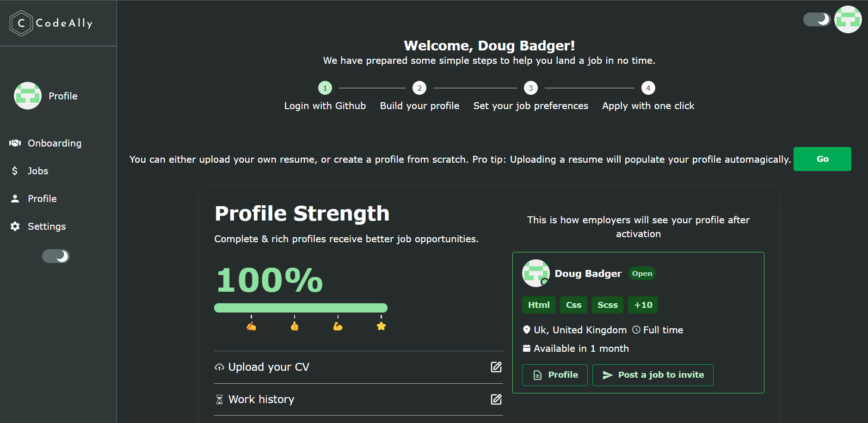868x423 pixels.
Task: Expand the +10 more skills tag
Action: [643, 305]
